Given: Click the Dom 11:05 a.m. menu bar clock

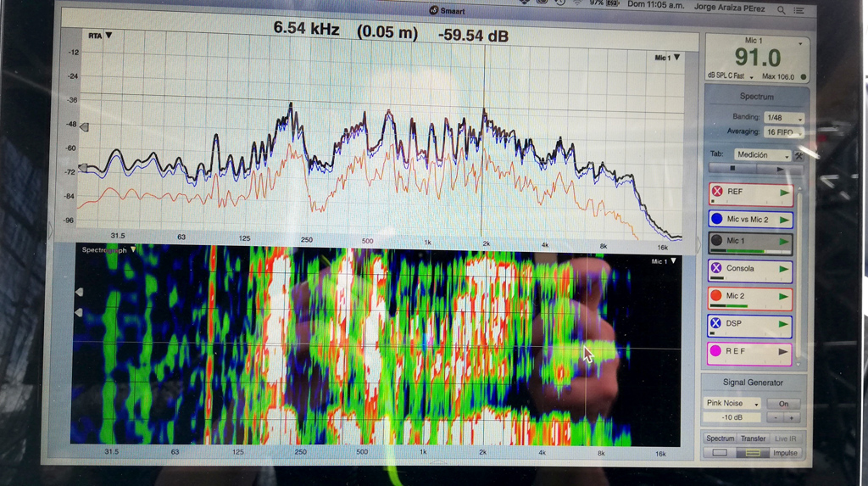Looking at the screenshot, I should (655, 4).
